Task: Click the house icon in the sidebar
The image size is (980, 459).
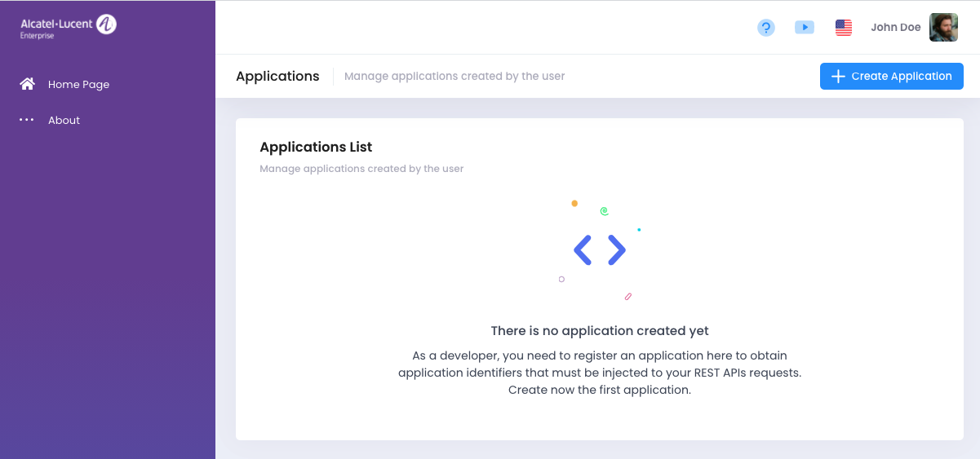Action: (x=28, y=84)
